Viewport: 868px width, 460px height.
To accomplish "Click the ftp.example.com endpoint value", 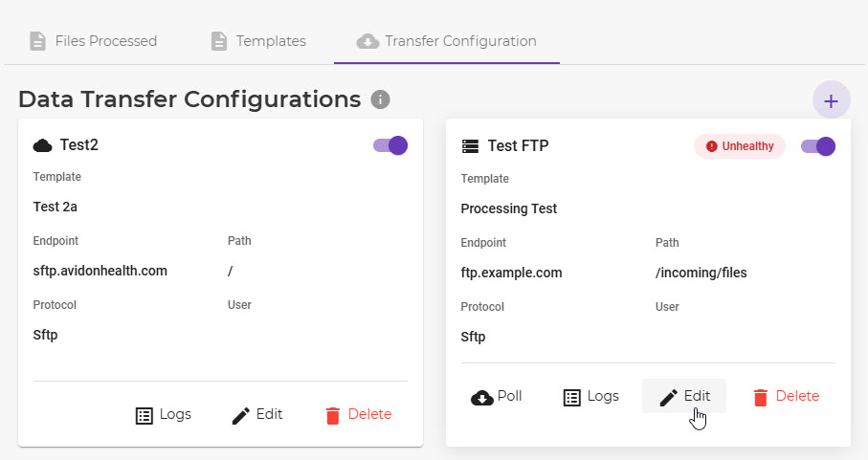I will coord(511,274).
